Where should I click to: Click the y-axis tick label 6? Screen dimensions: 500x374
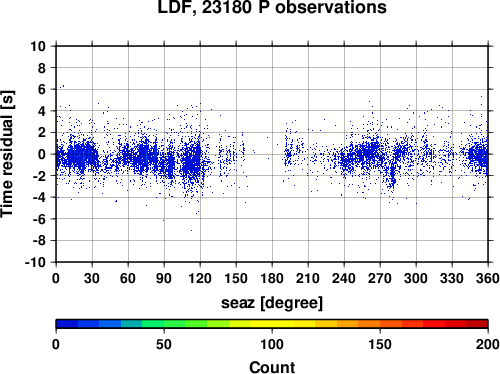[x=42, y=89]
